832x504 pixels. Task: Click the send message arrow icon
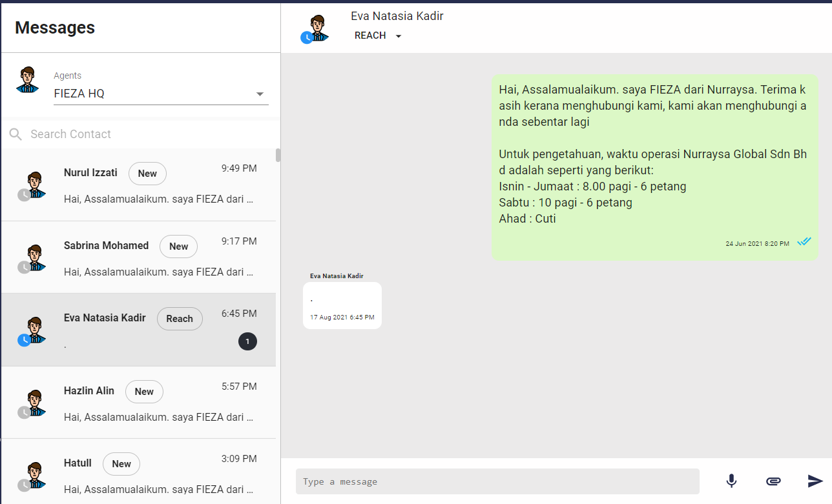815,481
